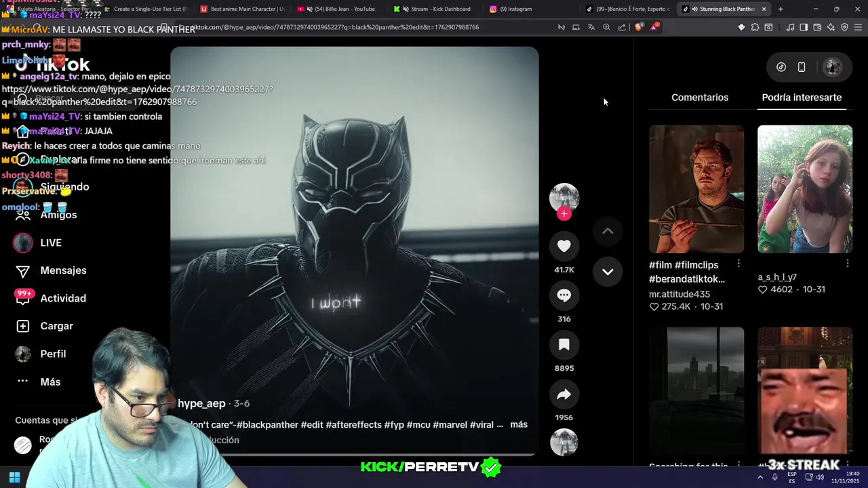Screen dimensions: 868x488
Task: Open Actividad notifications in the sidebar
Action: [x=51, y=298]
